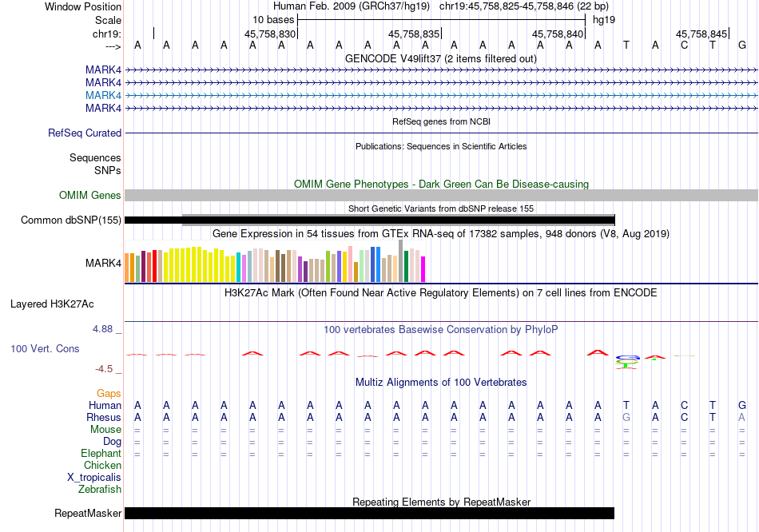Screen dimensions: 759x532
Task: Click the Mouse species label
Action: (x=105, y=430)
